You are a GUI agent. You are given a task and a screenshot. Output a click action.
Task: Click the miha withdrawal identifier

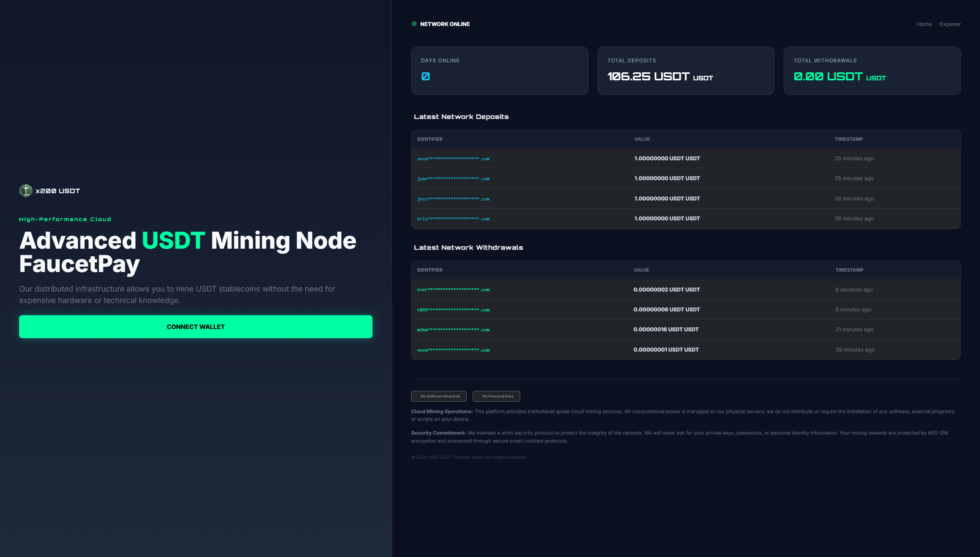pyautogui.click(x=453, y=330)
